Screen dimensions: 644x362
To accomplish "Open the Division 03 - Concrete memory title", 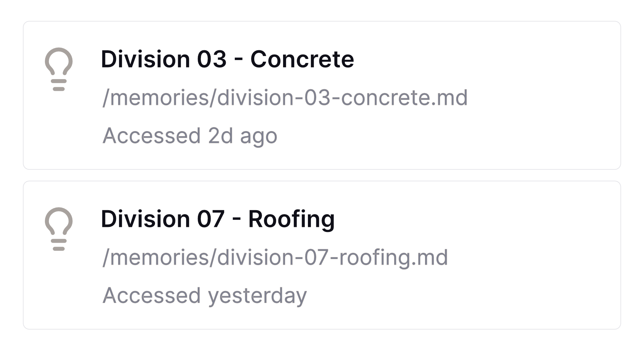I will [227, 59].
